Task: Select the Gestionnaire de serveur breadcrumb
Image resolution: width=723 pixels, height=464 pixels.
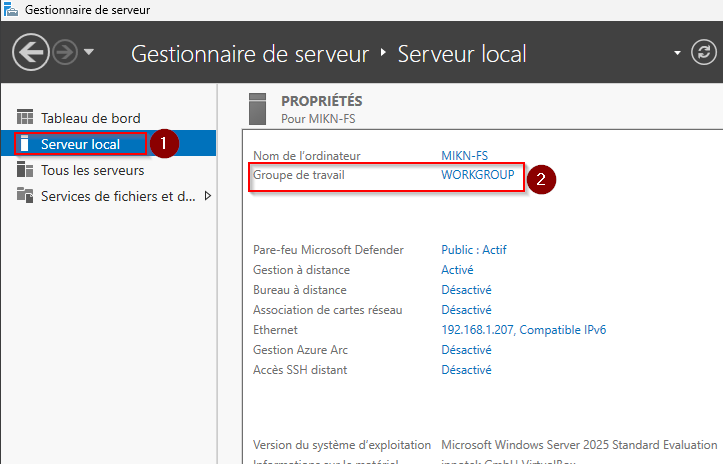Action: coord(250,54)
